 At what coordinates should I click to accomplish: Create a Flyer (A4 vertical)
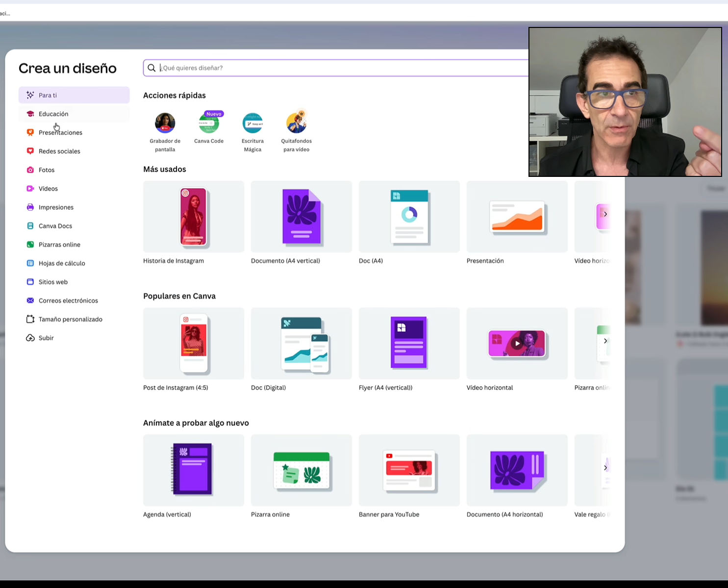(x=409, y=343)
